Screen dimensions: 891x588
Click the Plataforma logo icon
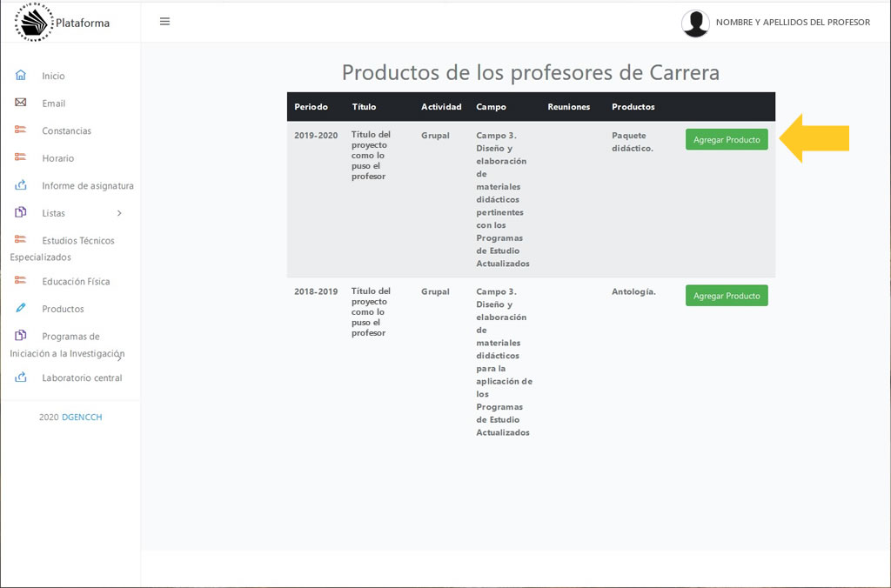pos(34,22)
